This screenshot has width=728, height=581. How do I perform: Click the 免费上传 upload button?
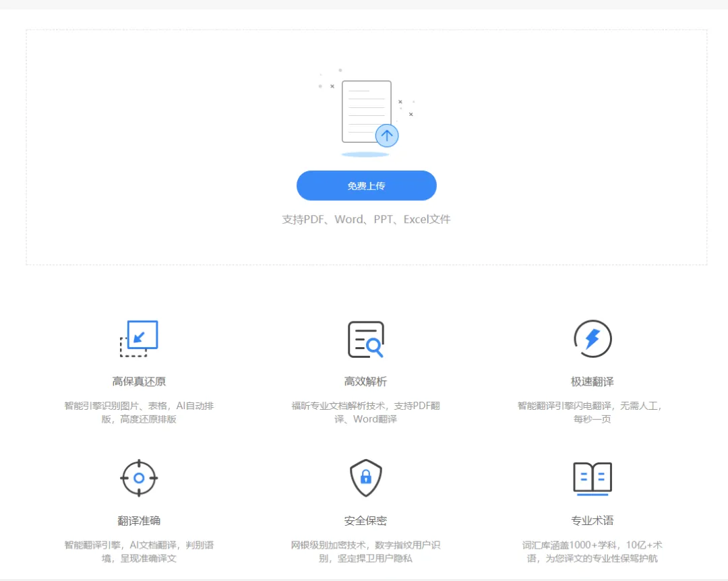(366, 186)
